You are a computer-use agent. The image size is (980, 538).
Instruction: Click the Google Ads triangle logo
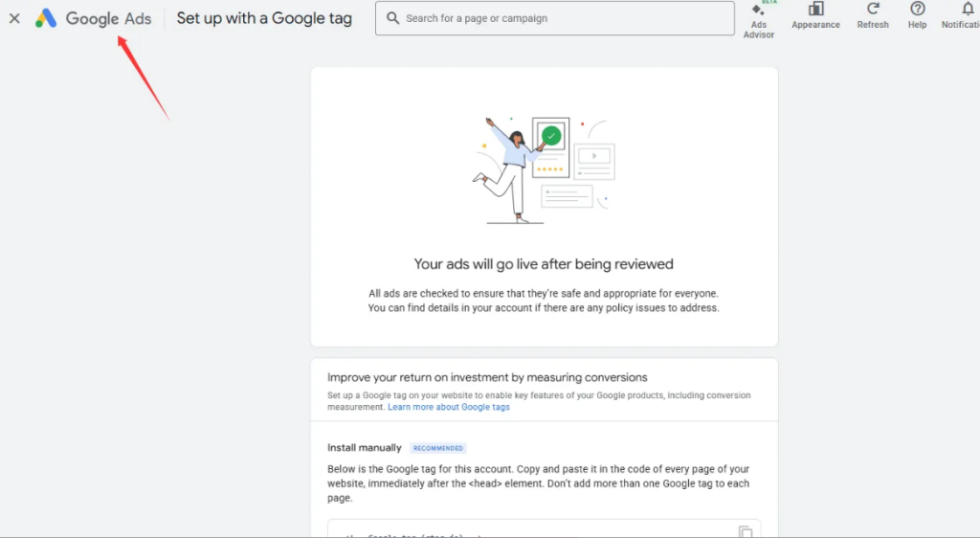tap(46, 18)
